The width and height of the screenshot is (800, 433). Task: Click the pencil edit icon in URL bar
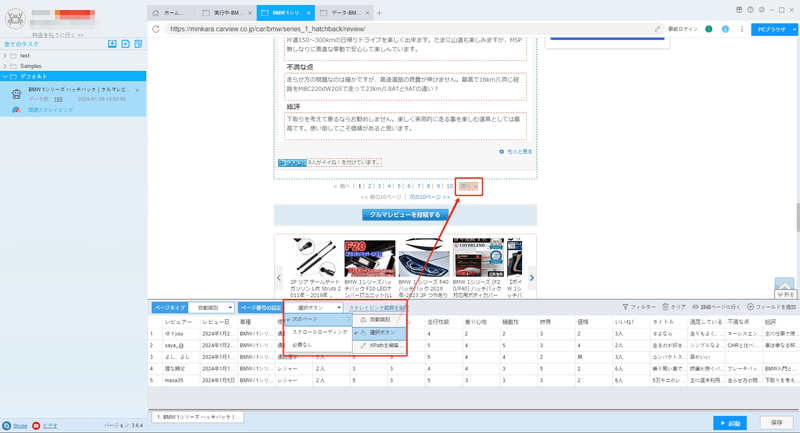pos(657,29)
